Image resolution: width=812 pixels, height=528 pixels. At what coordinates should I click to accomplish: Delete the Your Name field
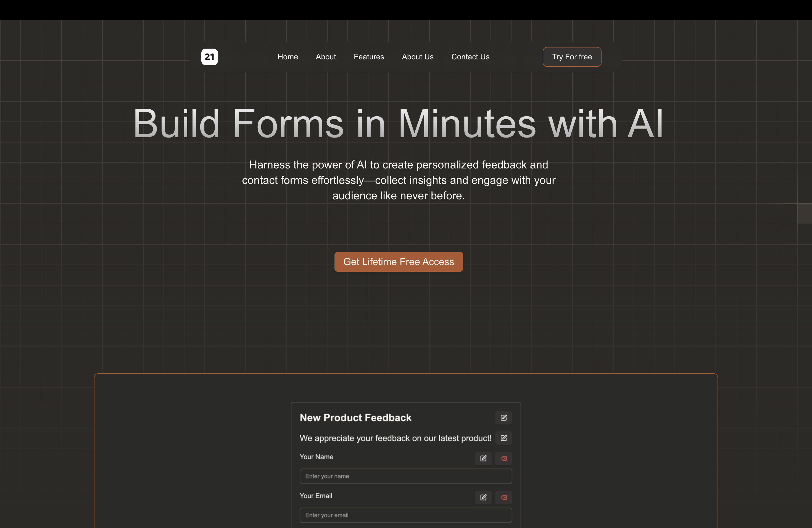point(503,458)
